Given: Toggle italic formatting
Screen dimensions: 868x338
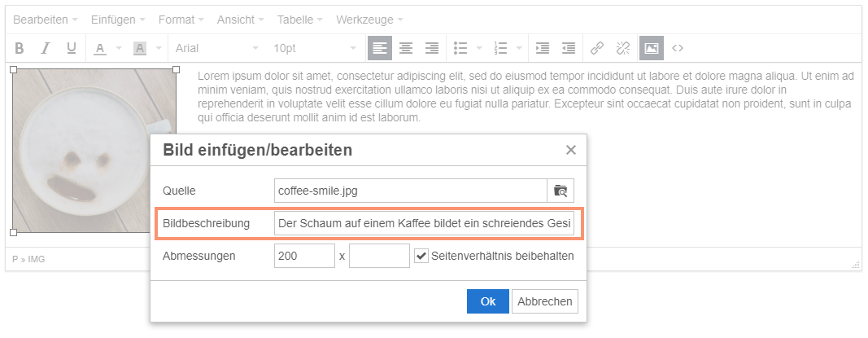Looking at the screenshot, I should [46, 48].
